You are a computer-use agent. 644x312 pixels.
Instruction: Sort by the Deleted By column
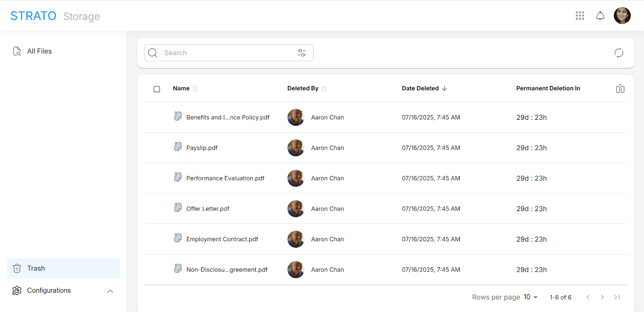click(x=324, y=89)
